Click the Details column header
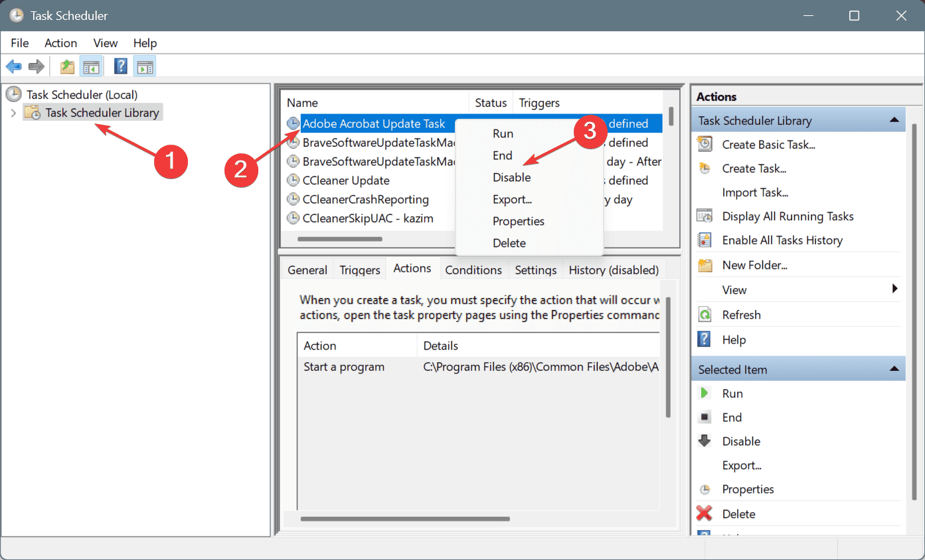This screenshot has height=560, width=925. pos(539,346)
